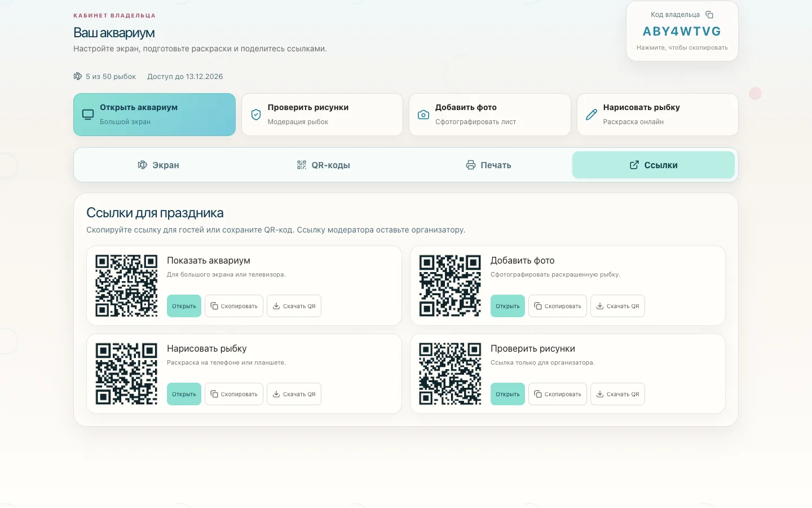This screenshot has width=812, height=508.
Task: Open Проверить рисунки moderation card
Action: (x=322, y=115)
